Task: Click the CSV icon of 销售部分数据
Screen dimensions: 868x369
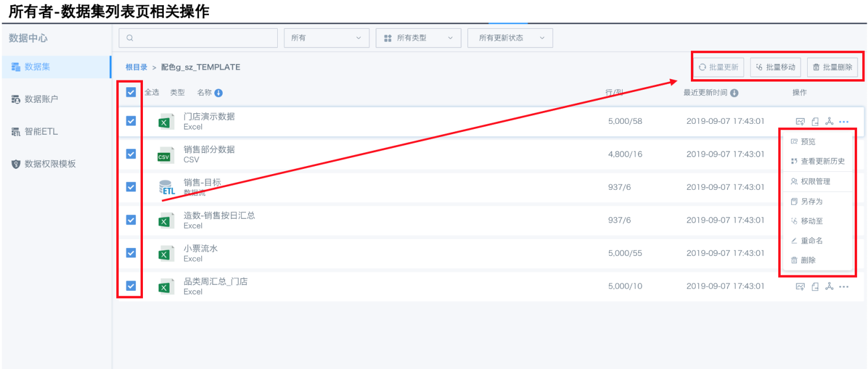Action: (166, 154)
